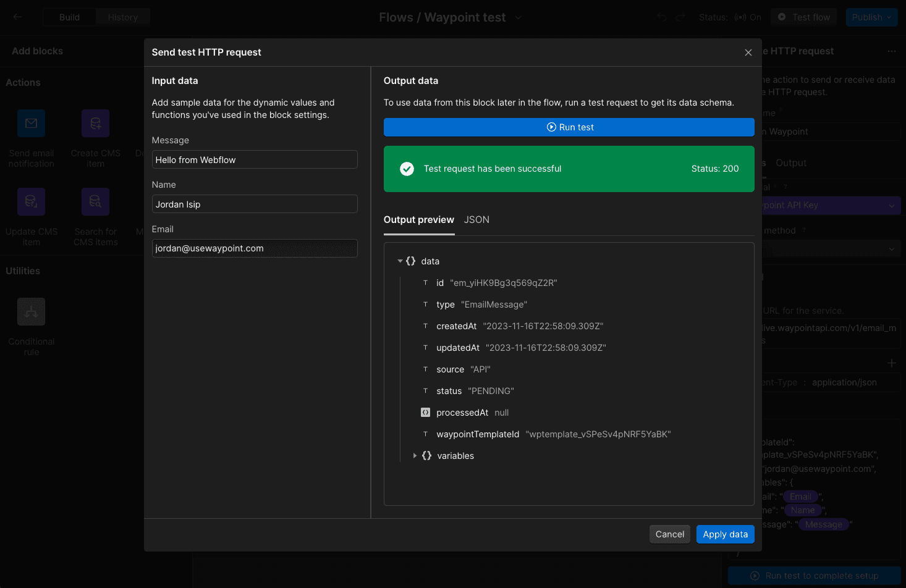Select the id row in output
This screenshot has height=588, width=906.
point(489,283)
